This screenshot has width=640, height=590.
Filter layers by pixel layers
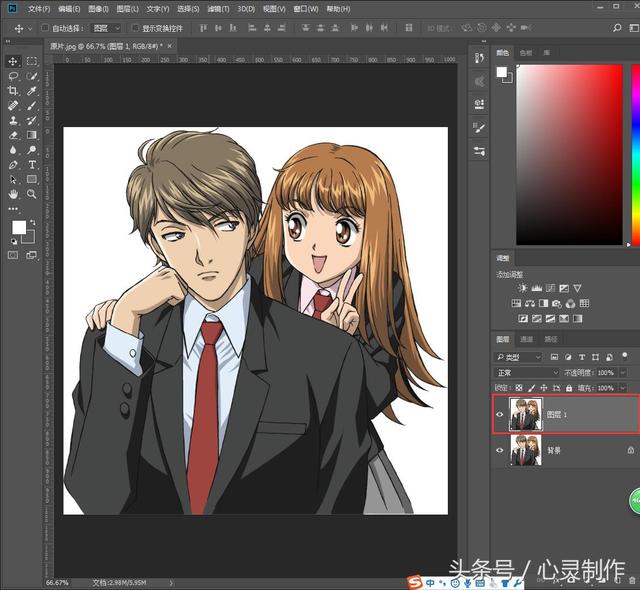554,357
